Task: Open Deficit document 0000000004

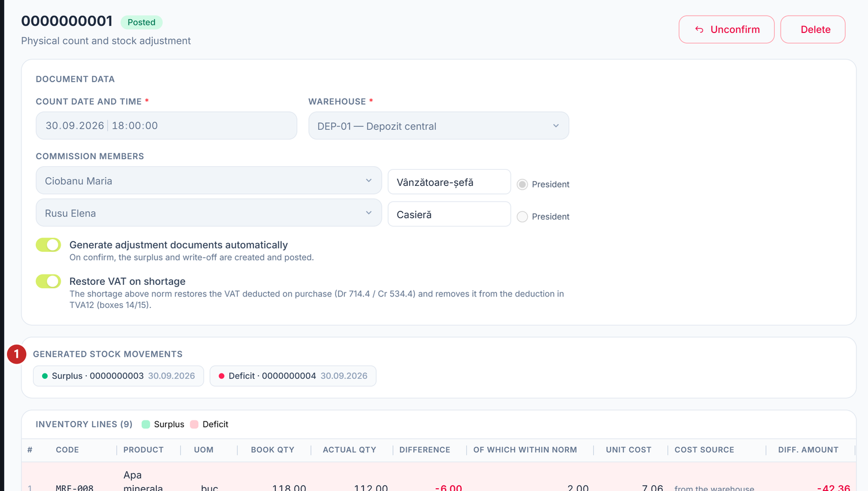Action: pyautogui.click(x=293, y=376)
